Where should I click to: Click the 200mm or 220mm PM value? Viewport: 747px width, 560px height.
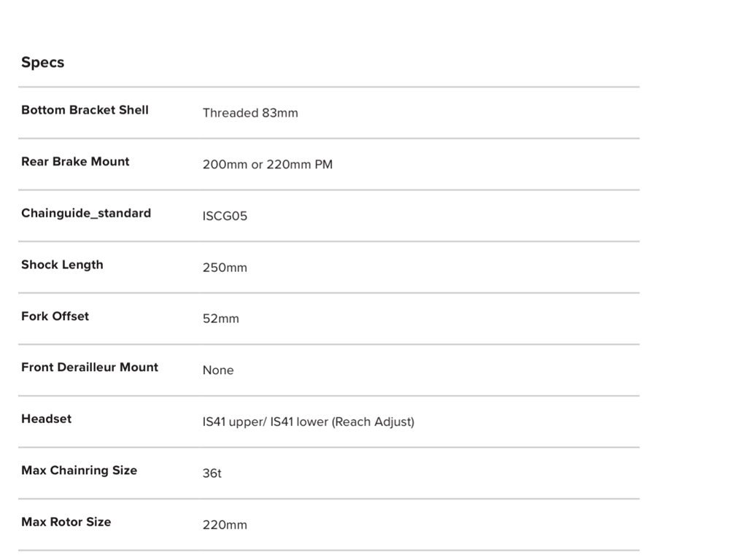[x=267, y=165]
